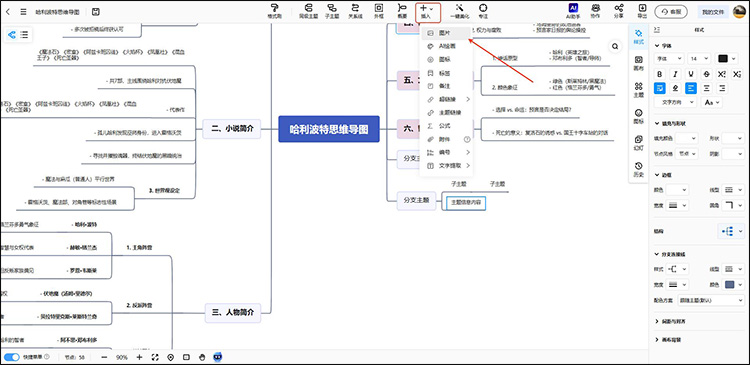Viewport: 750px width, 365px height.
Task: Open the font size 14 dropdown
Action: click(x=699, y=58)
